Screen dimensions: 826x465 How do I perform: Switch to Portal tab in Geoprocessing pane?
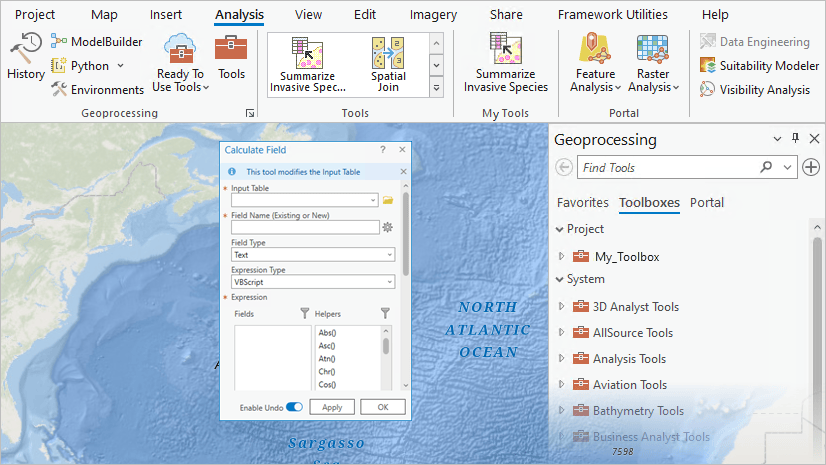[707, 203]
